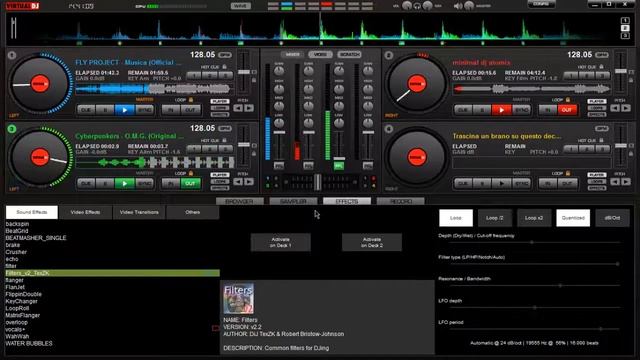
Task: Select the MIXER tab in center panel
Action: click(292, 54)
